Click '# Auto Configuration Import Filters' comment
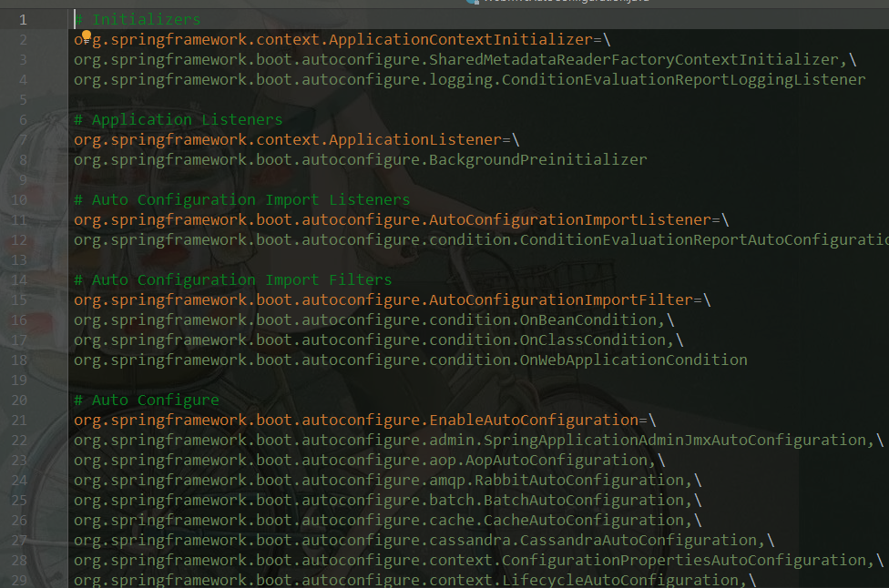The height and width of the screenshot is (588, 889). 232,279
